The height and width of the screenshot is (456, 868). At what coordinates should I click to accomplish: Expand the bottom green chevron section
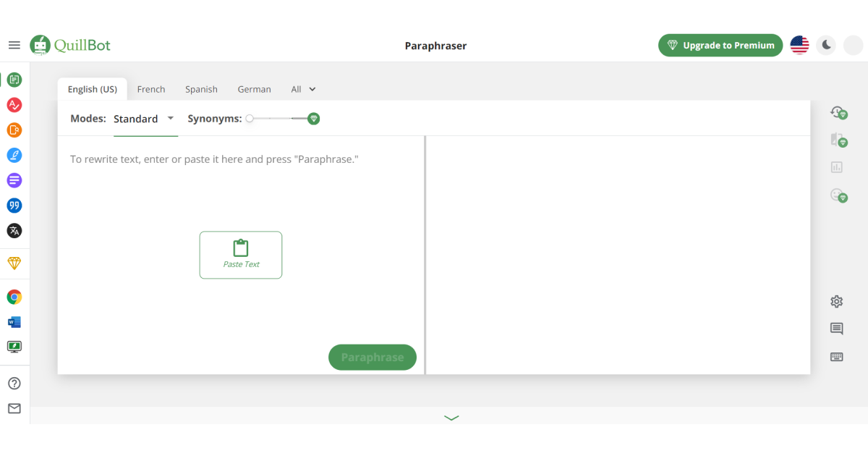[x=451, y=418]
